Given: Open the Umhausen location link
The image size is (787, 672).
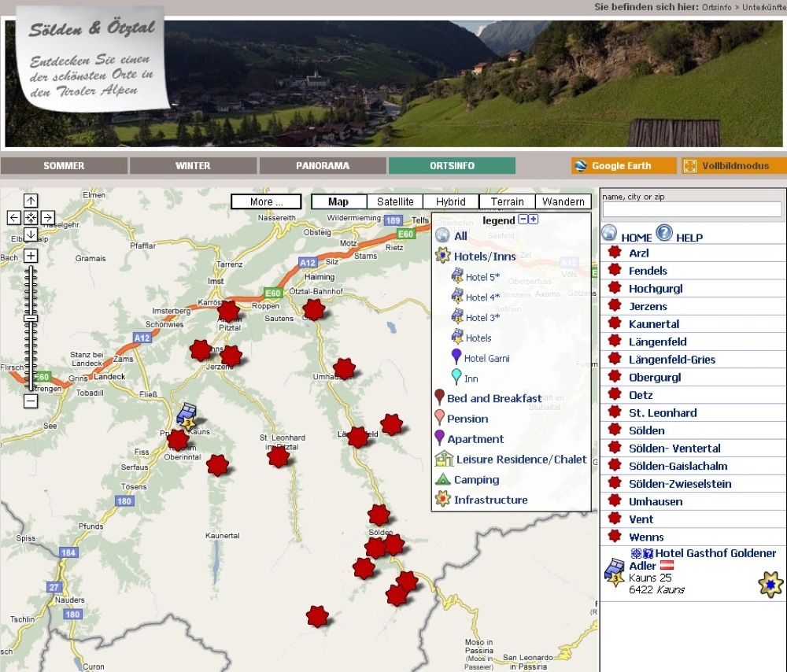Looking at the screenshot, I should pyautogui.click(x=656, y=502).
